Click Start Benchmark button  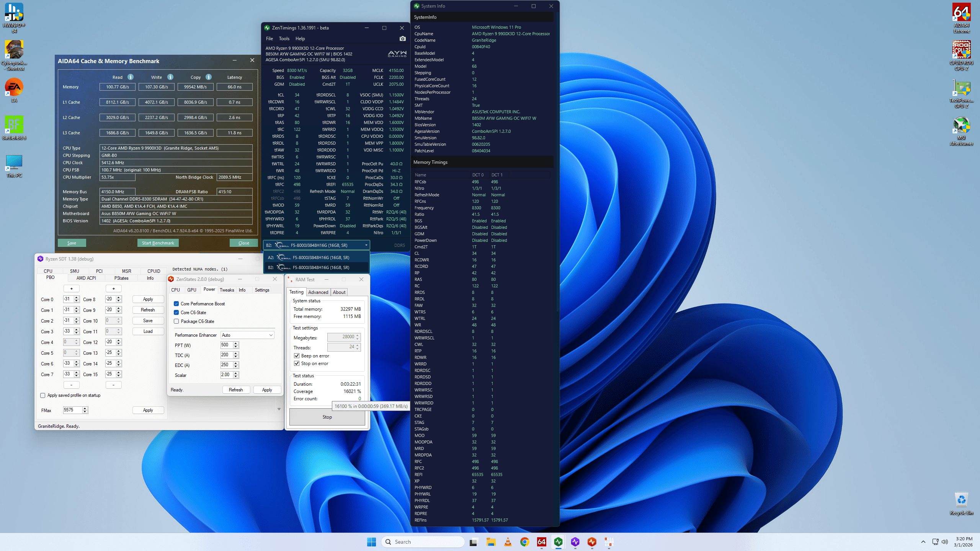click(158, 243)
